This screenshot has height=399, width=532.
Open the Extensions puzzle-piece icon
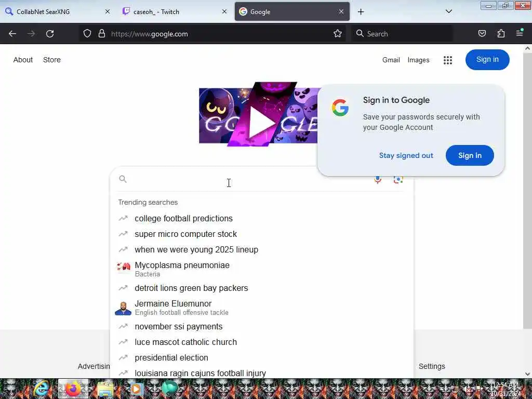[501, 34]
